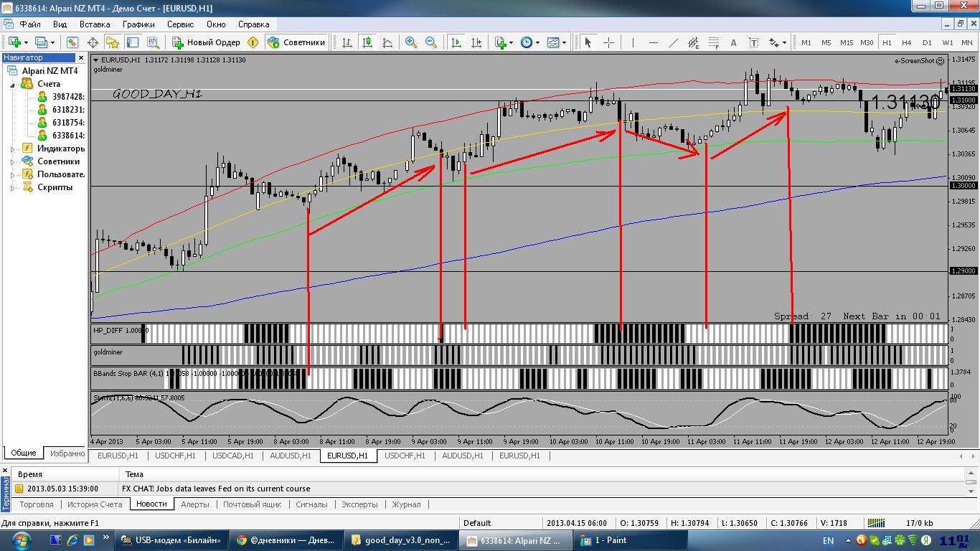Viewport: 980px width, 551px height.
Task: Expand the Советники tree node
Action: 12,161
